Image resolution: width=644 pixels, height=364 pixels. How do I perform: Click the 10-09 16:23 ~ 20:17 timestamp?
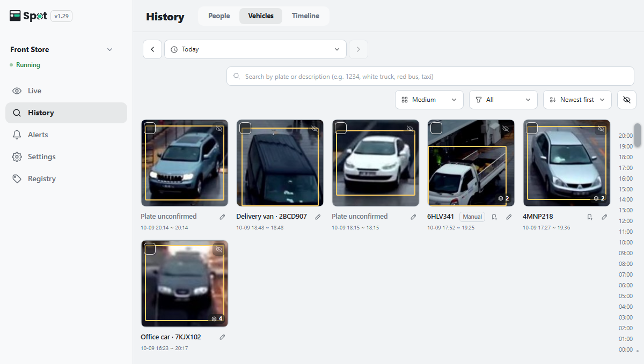tap(164, 348)
